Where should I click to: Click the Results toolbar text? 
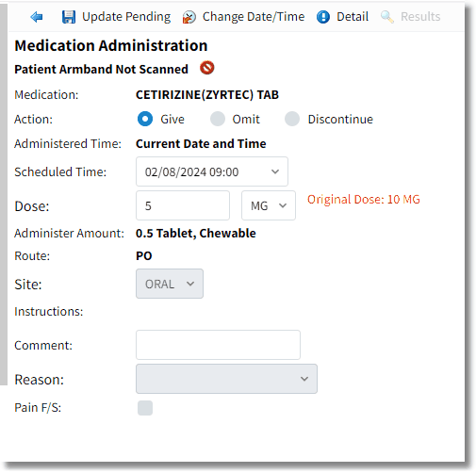[x=420, y=17]
